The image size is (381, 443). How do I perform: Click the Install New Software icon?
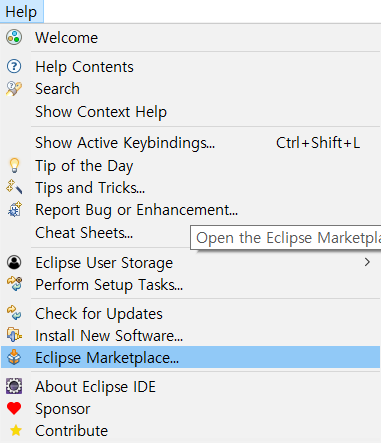(14, 335)
